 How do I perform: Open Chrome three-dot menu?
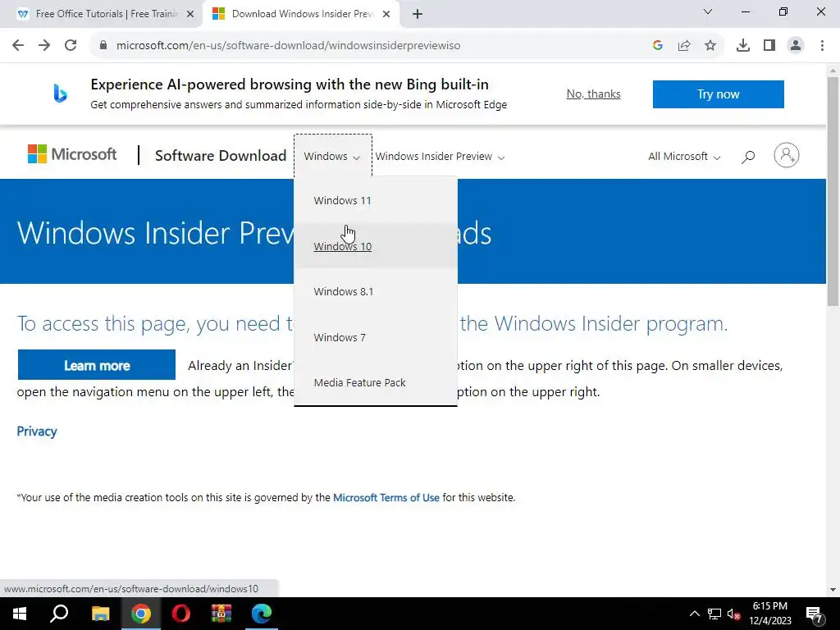822,45
